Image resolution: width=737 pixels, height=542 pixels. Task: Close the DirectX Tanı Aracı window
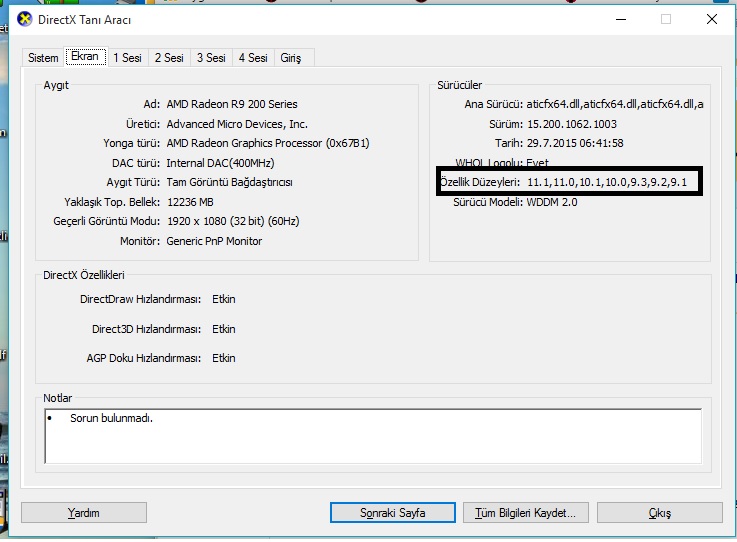click(x=711, y=19)
